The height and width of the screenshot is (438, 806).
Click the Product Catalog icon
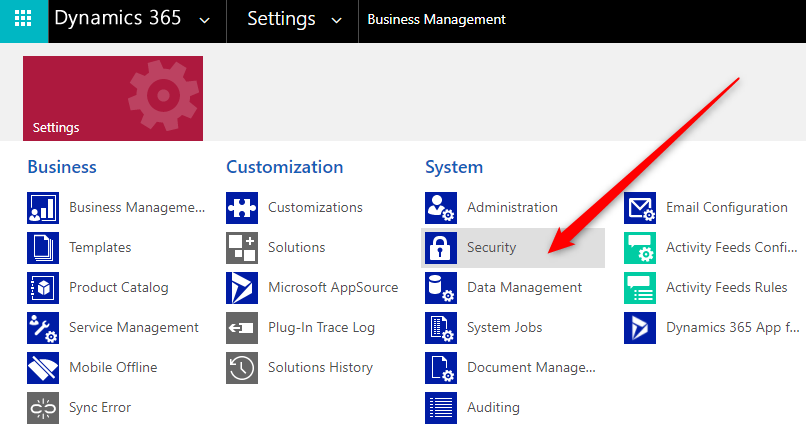point(43,288)
